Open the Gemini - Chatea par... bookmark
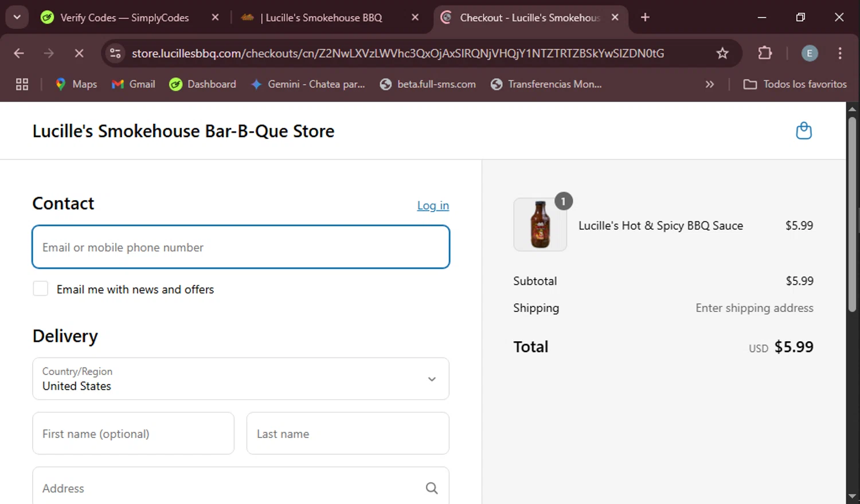Image resolution: width=860 pixels, height=504 pixels. (308, 84)
